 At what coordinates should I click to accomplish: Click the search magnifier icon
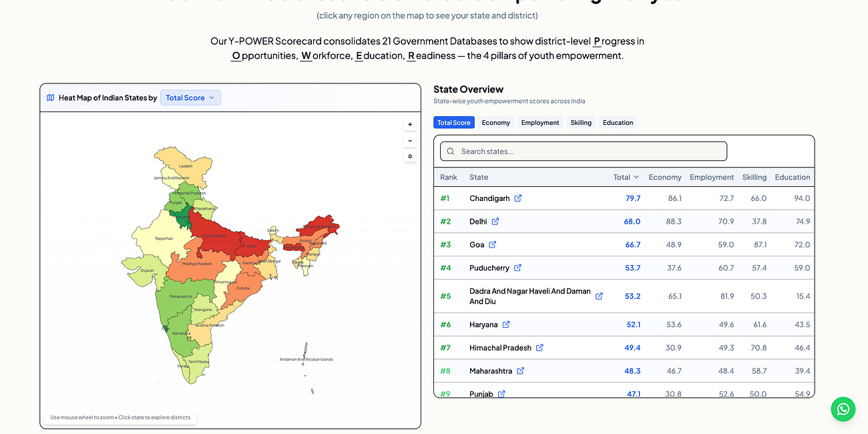click(451, 152)
